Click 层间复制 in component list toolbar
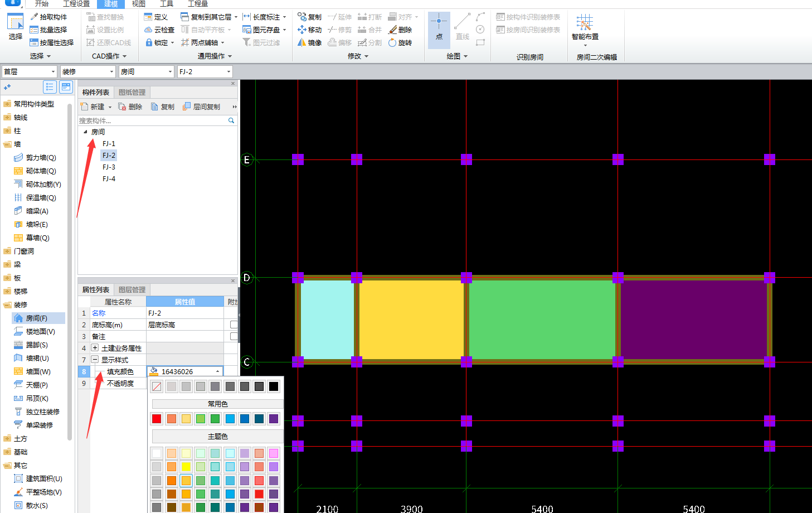 (x=201, y=107)
